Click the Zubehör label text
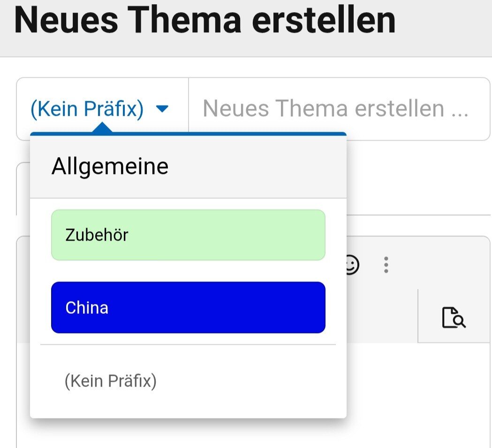492x448 pixels. tap(97, 235)
